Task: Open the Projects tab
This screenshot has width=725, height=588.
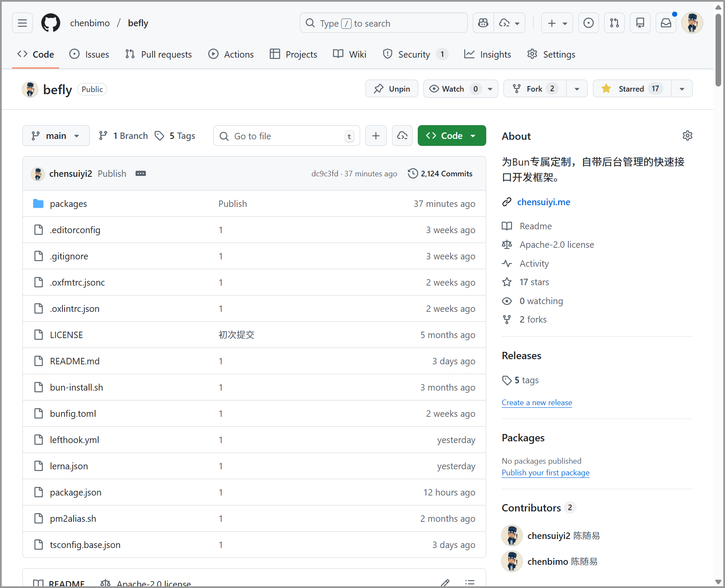Action: pyautogui.click(x=293, y=55)
